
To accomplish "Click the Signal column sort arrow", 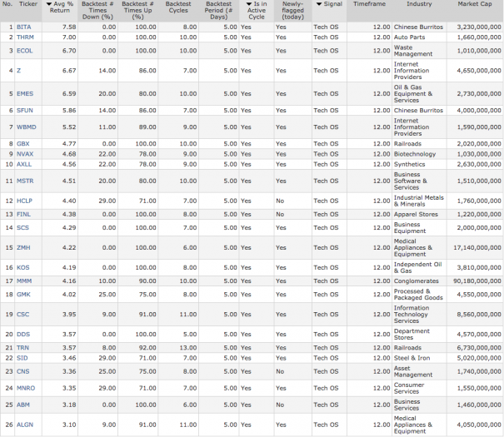I will tap(319, 4).
